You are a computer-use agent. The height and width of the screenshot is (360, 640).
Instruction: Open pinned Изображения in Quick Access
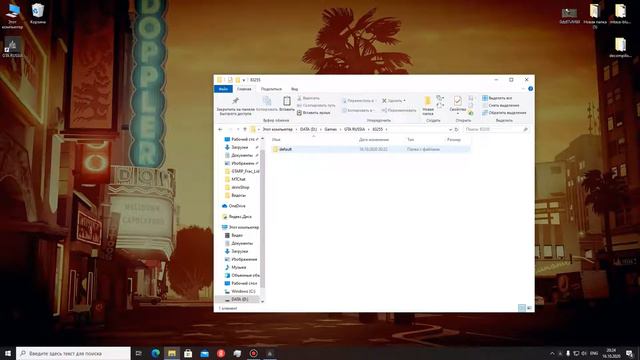click(242, 163)
